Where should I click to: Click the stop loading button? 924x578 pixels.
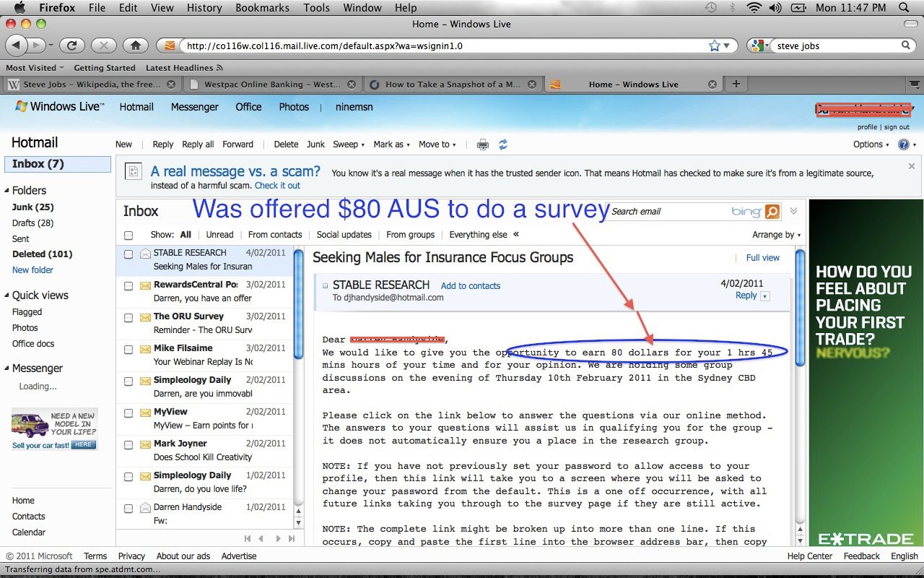104,46
